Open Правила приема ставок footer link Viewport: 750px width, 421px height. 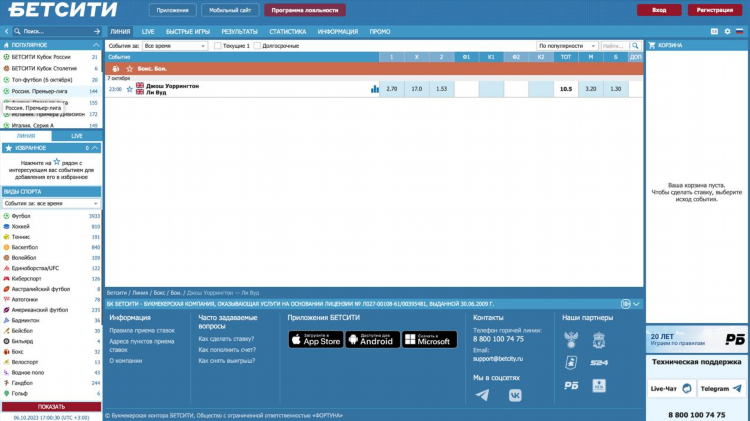point(142,331)
